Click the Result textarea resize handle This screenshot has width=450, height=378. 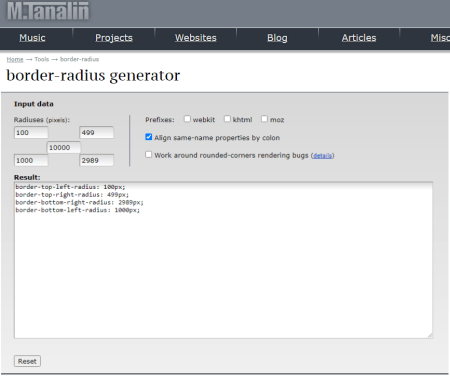point(430,336)
